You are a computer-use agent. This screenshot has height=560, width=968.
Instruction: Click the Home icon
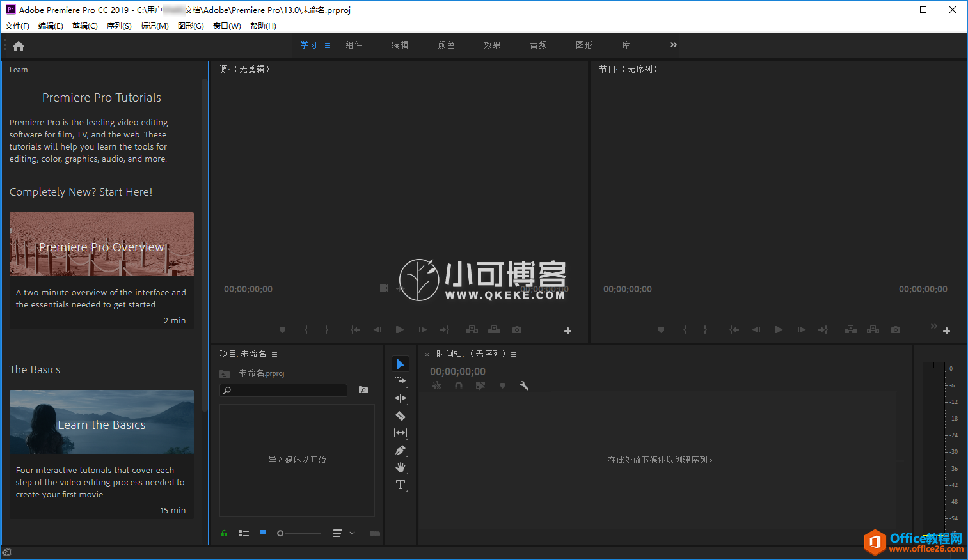click(19, 45)
